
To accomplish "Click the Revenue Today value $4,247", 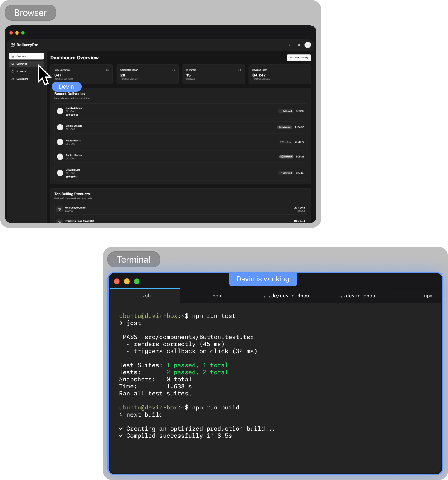I will point(259,75).
